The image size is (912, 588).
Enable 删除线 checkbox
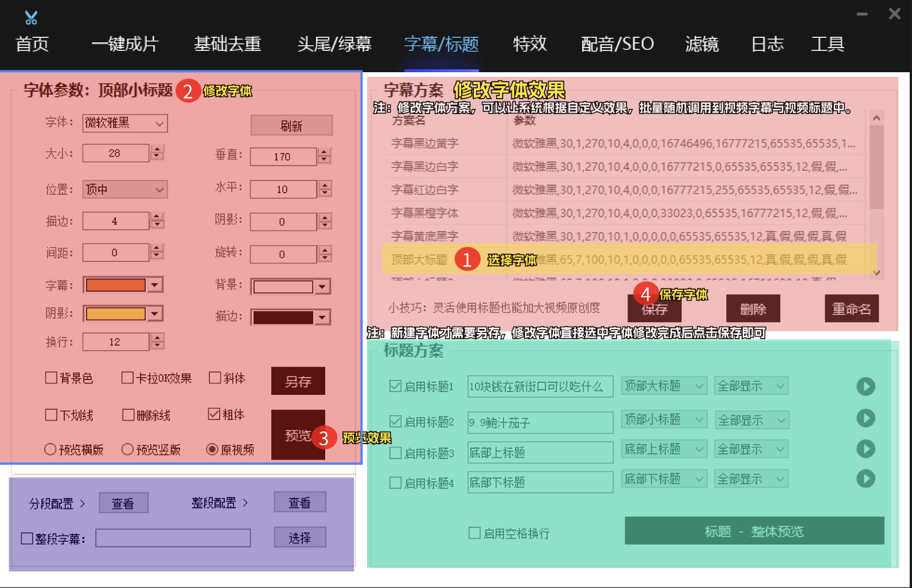click(x=128, y=415)
